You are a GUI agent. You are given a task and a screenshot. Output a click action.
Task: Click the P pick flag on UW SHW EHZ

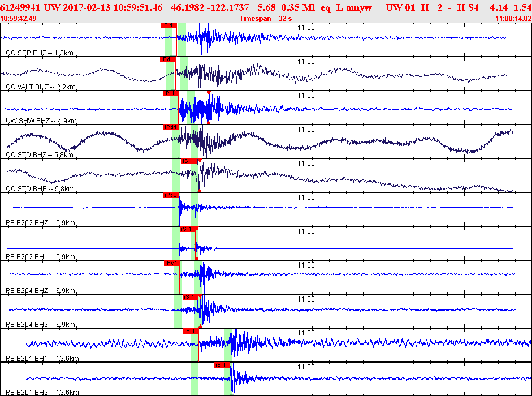[170, 93]
